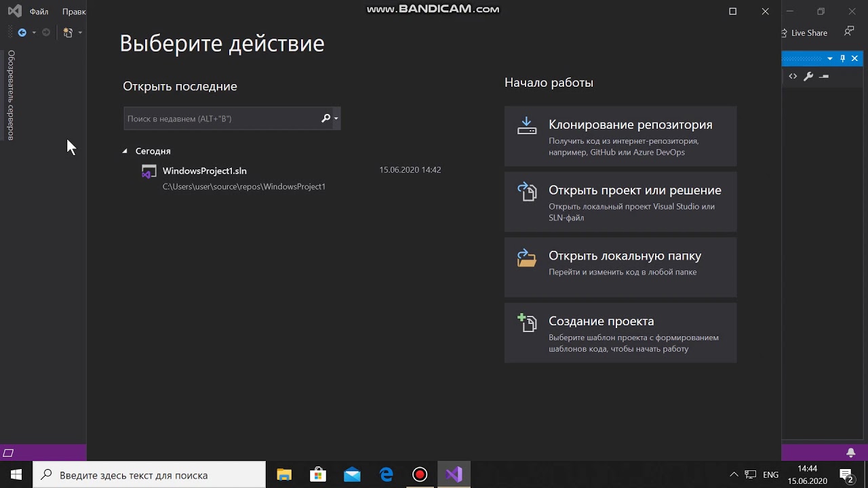
Task: Click the send feedback person icon
Action: click(x=849, y=32)
